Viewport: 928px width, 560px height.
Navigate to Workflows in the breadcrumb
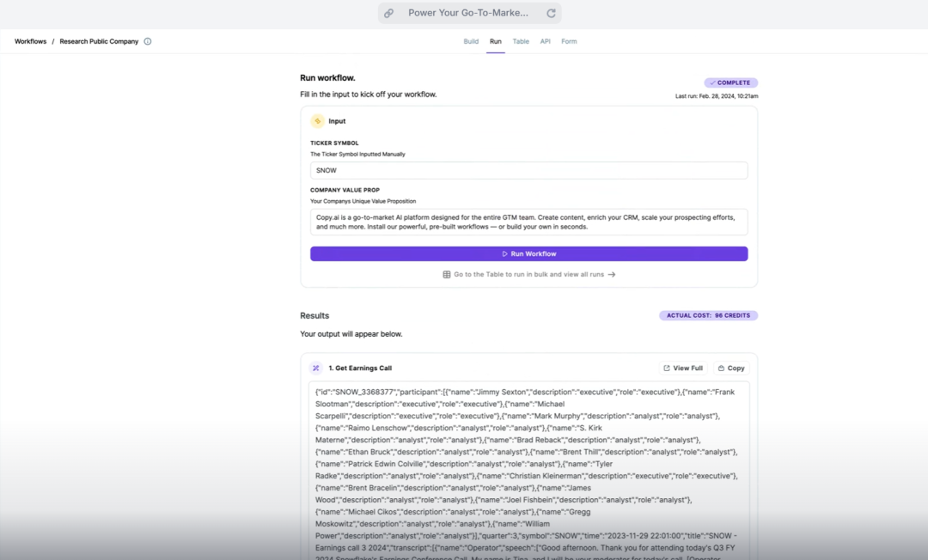(30, 41)
